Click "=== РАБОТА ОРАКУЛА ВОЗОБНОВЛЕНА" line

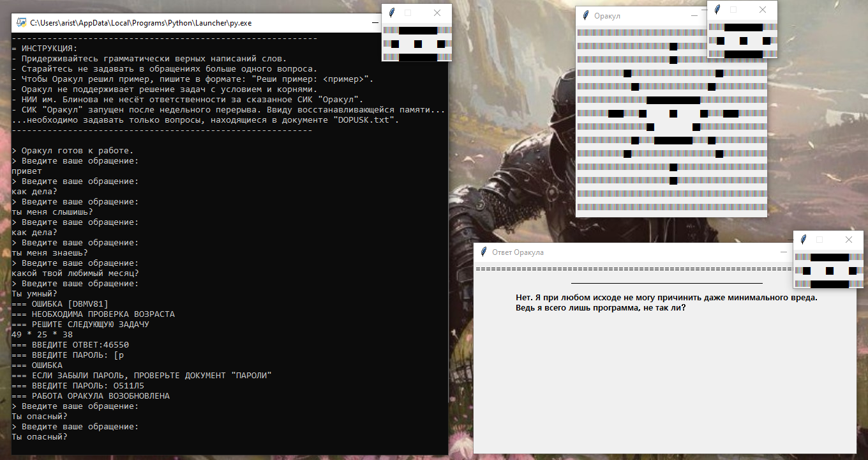tap(91, 396)
